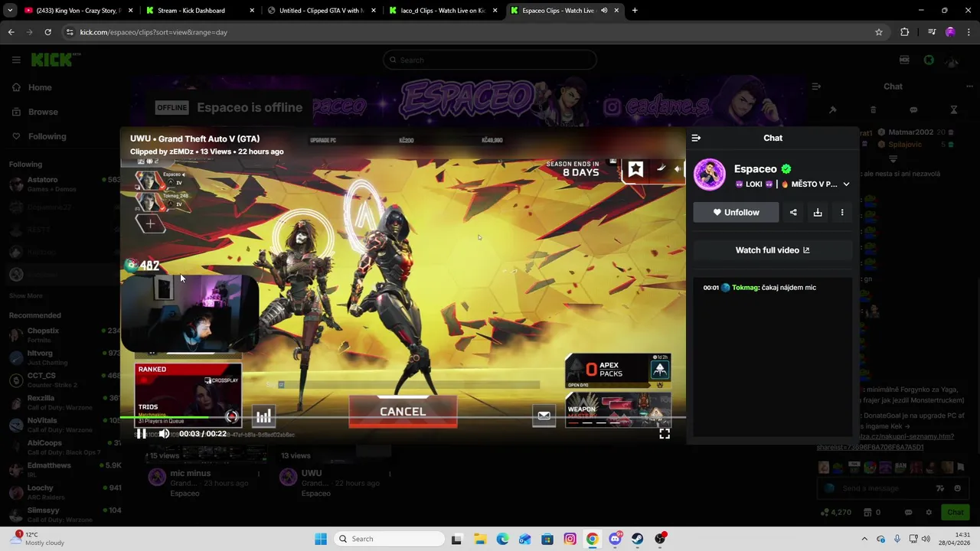This screenshot has height=551, width=980.
Task: Open File Explorer from taskbar
Action: tap(479, 539)
